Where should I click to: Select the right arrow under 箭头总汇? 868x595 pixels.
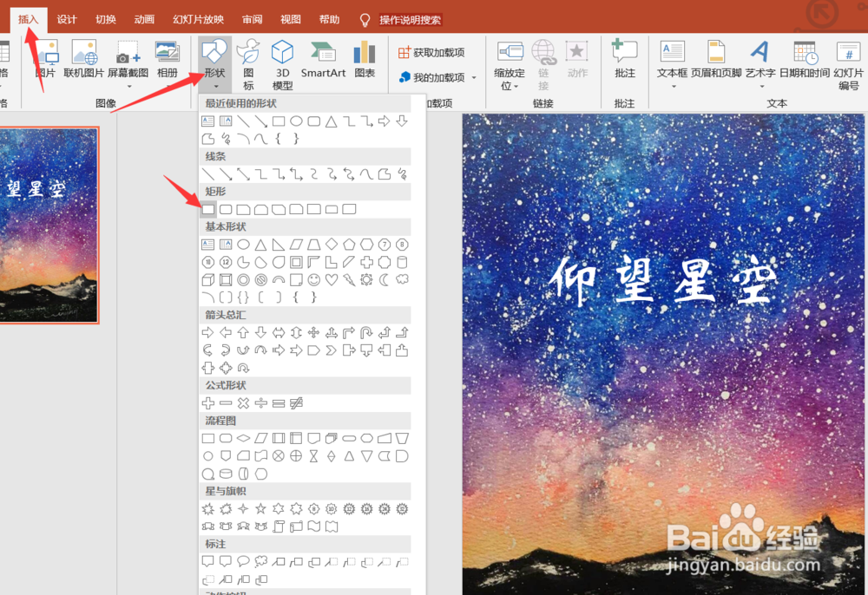click(x=208, y=332)
